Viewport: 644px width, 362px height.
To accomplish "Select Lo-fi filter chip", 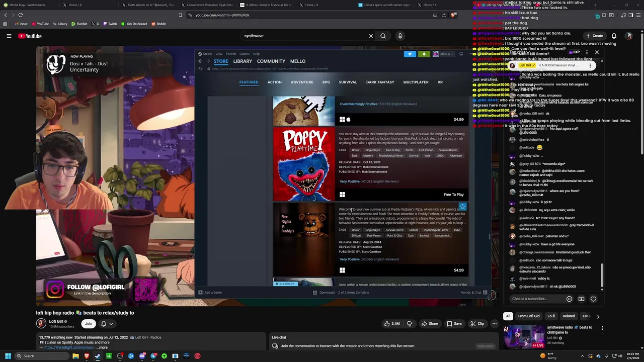I will [x=551, y=316].
